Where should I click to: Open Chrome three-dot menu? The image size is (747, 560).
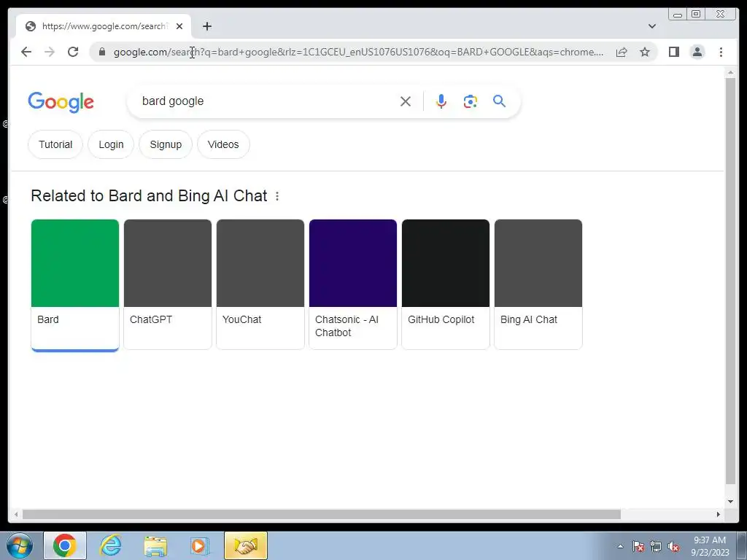coord(721,52)
